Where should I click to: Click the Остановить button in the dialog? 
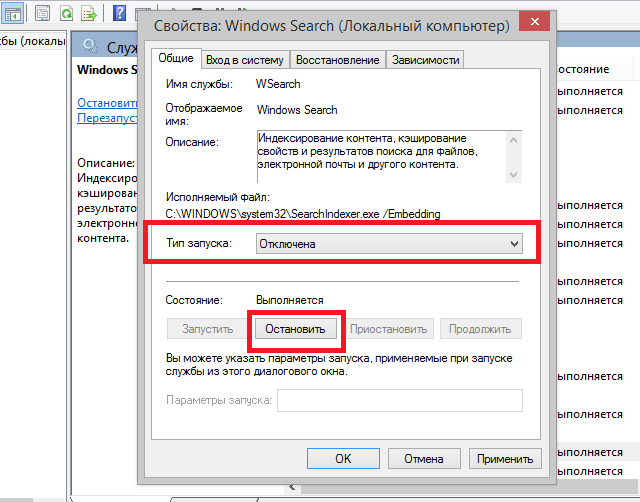pyautogui.click(x=295, y=329)
